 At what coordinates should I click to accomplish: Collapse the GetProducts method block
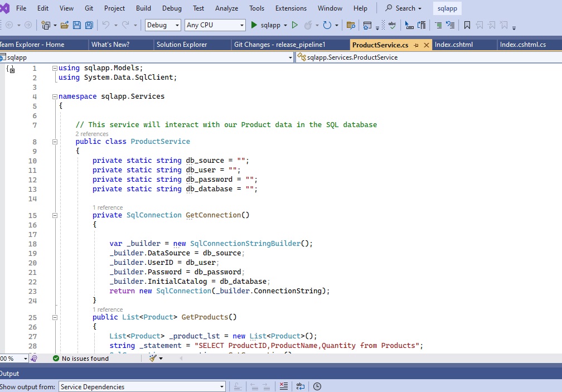coord(55,317)
